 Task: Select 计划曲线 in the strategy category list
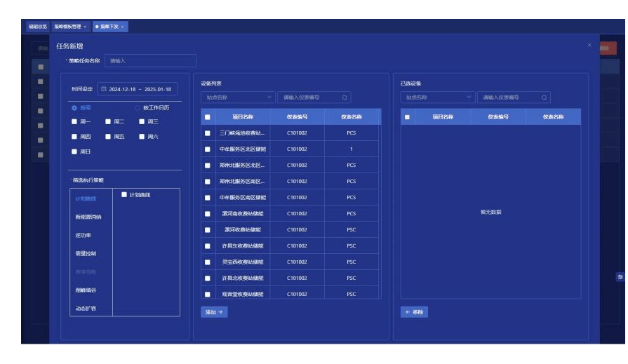[86, 198]
